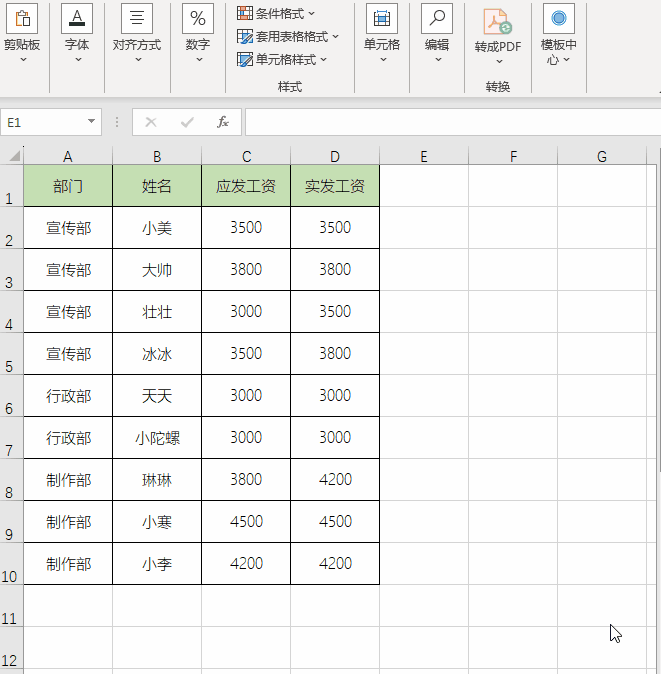Image resolution: width=661 pixels, height=674 pixels.
Task: Select 部门 cell in 小李's row
Action: pyautogui.click(x=68, y=564)
